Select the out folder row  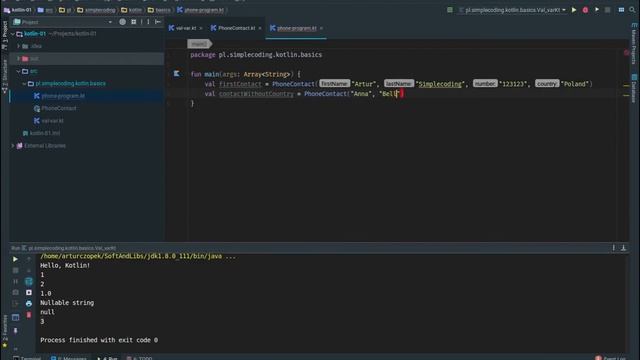pyautogui.click(x=87, y=59)
